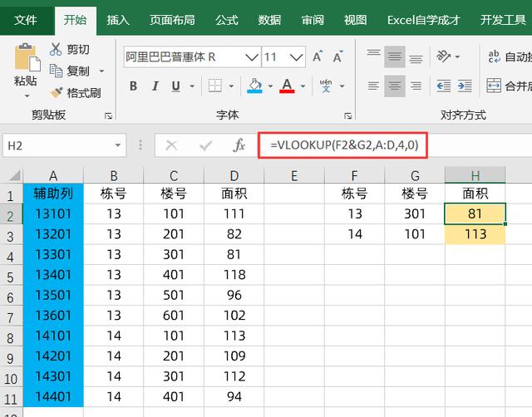Image resolution: width=532 pixels, height=417 pixels.
Task: Click the Cut (剪切) scissors icon
Action: pos(56,49)
